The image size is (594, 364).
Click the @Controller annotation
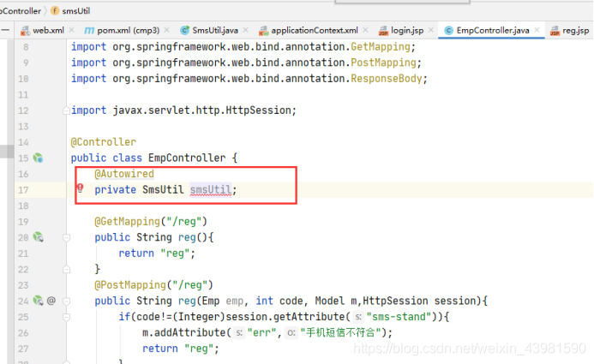(104, 142)
